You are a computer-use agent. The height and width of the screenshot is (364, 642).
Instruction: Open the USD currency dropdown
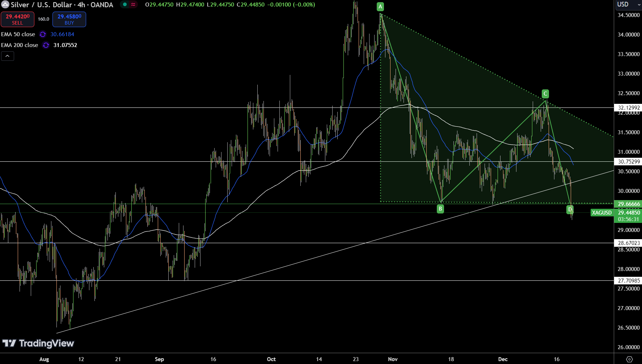(628, 4)
